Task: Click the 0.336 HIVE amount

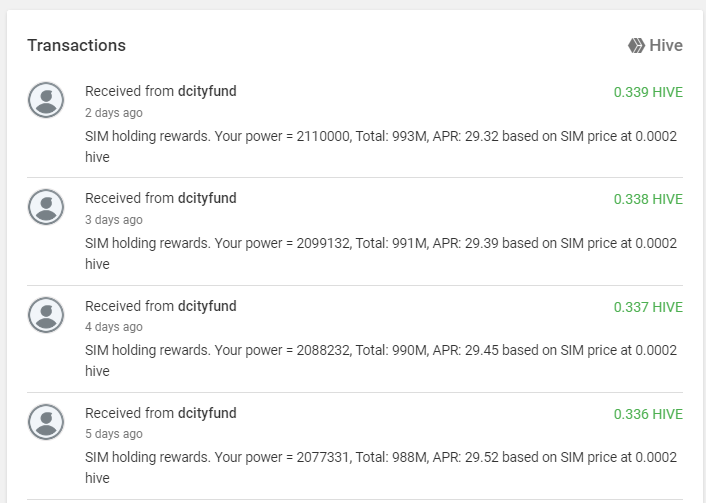Action: (x=648, y=414)
